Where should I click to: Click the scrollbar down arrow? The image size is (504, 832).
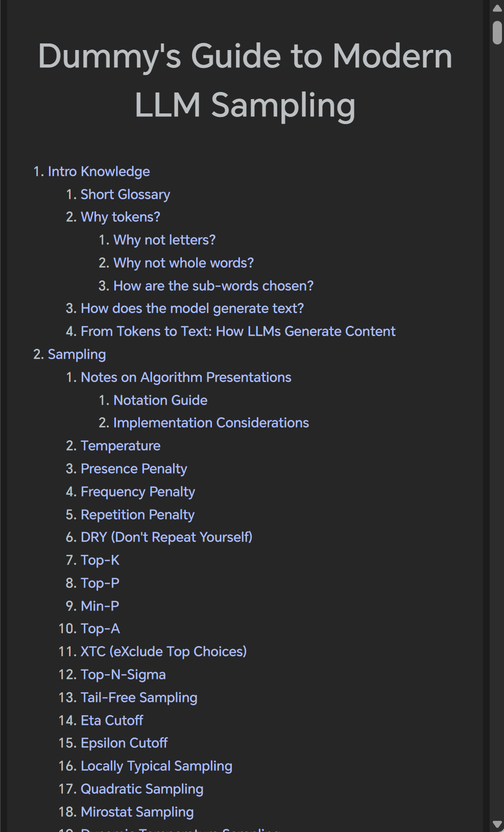point(497,824)
